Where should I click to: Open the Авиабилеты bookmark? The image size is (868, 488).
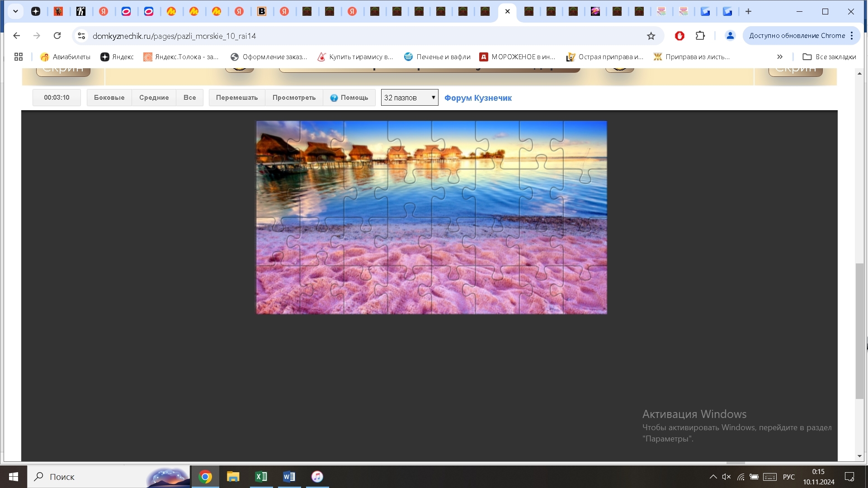65,57
